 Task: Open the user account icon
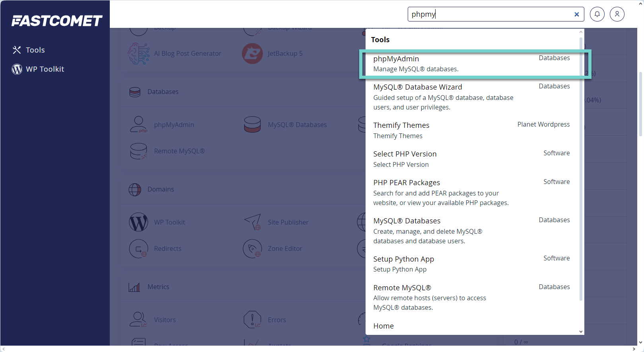tap(617, 14)
